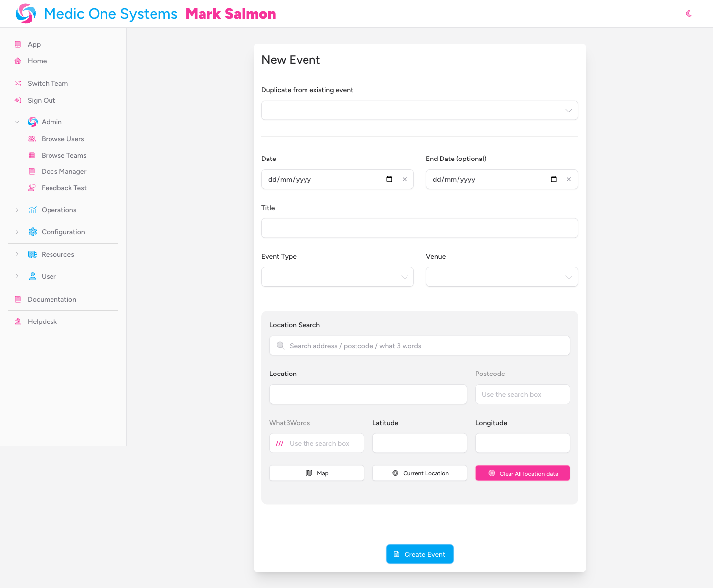Click Clear All location data
This screenshot has width=713, height=588.
[x=522, y=473]
